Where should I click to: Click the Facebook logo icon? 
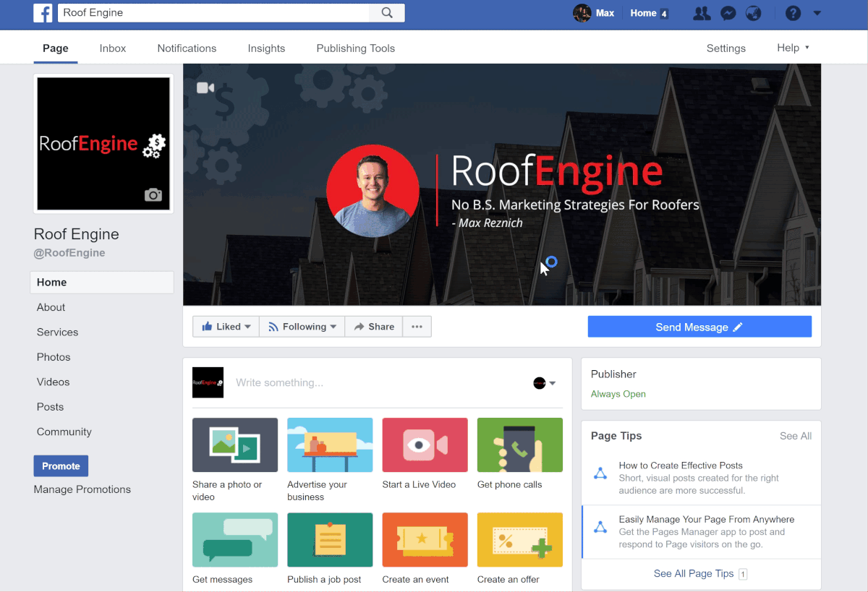click(43, 13)
